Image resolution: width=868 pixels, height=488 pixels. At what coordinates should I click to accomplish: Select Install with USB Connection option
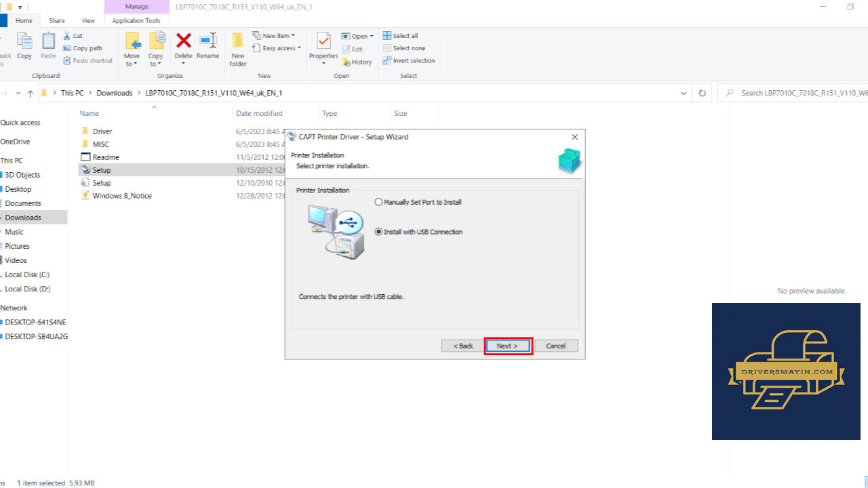click(x=418, y=232)
